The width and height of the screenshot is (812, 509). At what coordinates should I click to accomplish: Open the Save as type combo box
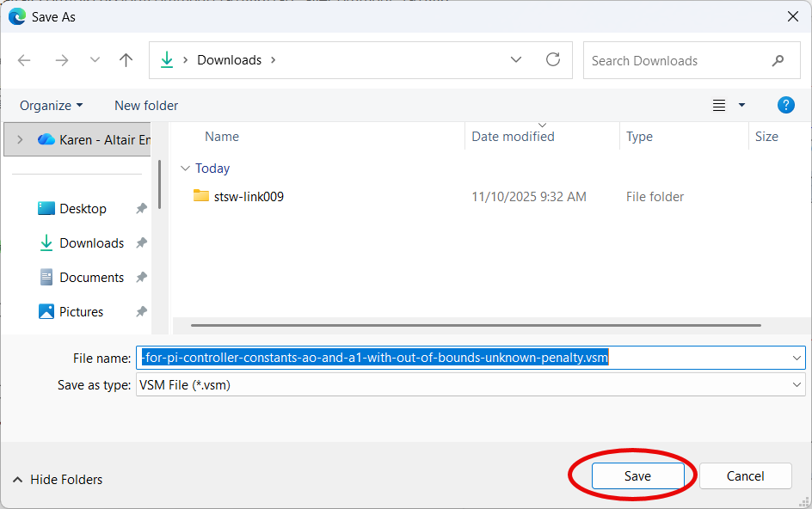click(x=471, y=385)
